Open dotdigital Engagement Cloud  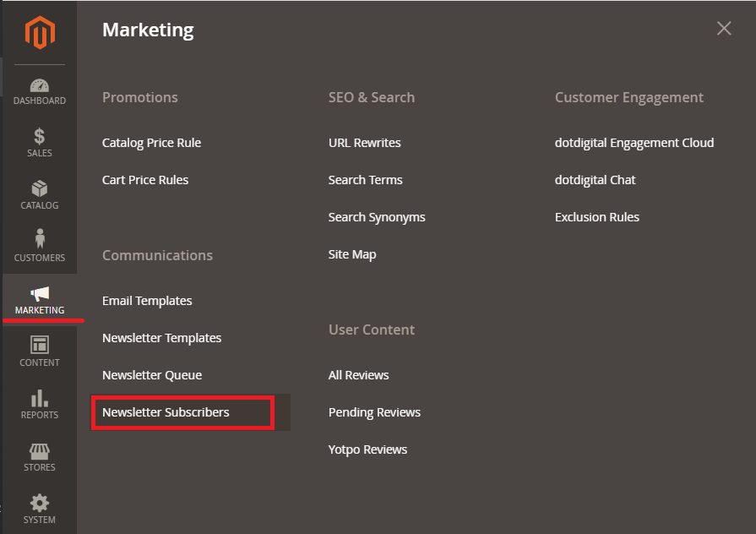tap(634, 143)
